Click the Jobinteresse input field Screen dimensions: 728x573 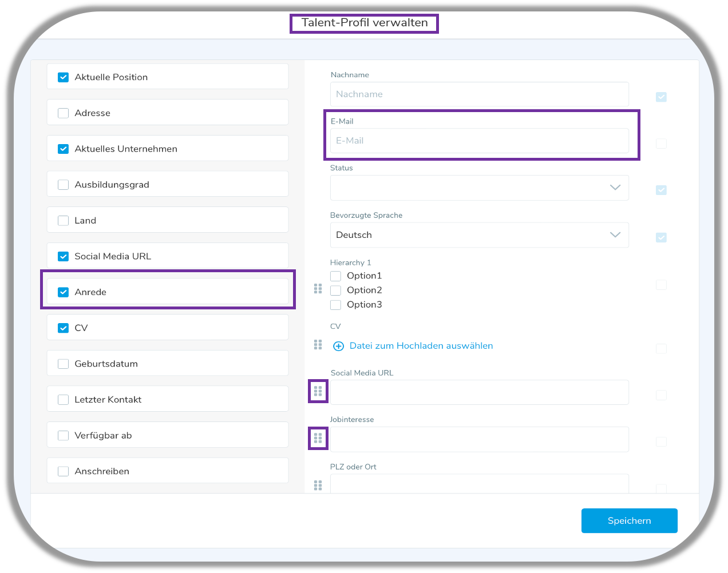(479, 439)
